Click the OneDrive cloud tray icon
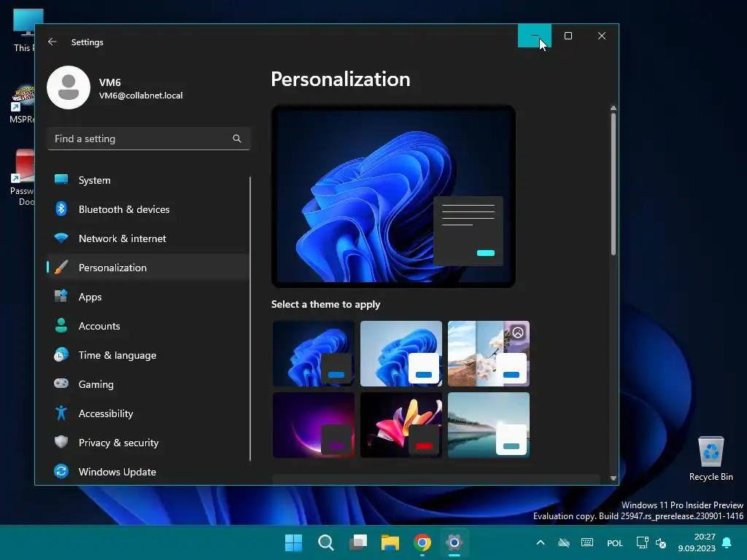The height and width of the screenshot is (560, 747). click(564, 542)
